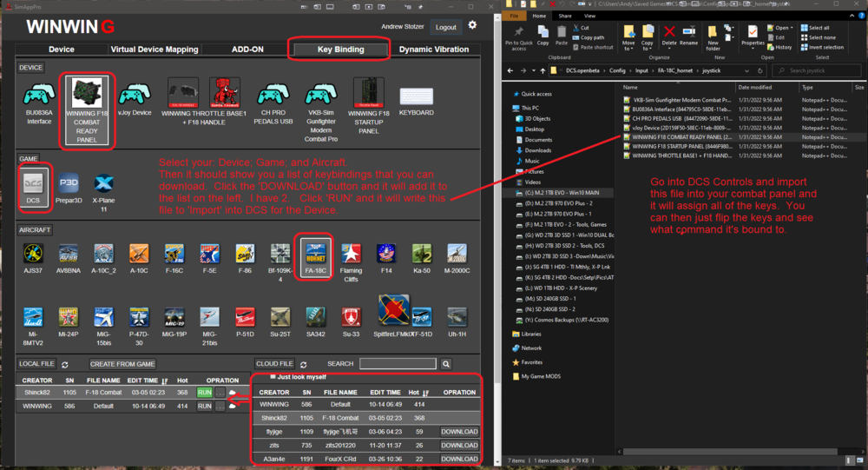Image resolution: width=868 pixels, height=470 pixels.
Task: Open the Share ribbon tab in Explorer
Action: [x=565, y=17]
